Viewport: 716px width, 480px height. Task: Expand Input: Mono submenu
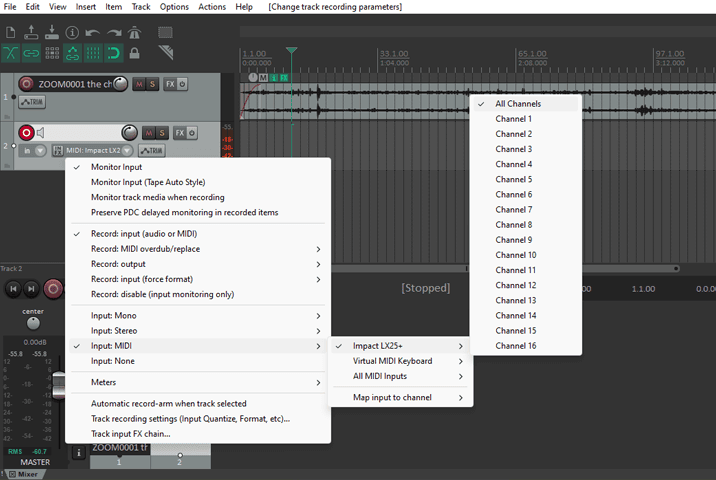[198, 316]
